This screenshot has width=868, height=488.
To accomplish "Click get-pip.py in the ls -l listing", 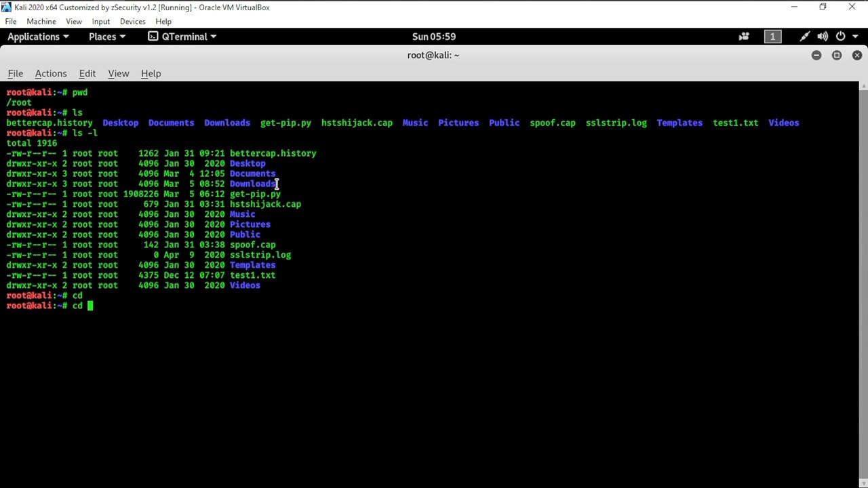I will point(255,194).
